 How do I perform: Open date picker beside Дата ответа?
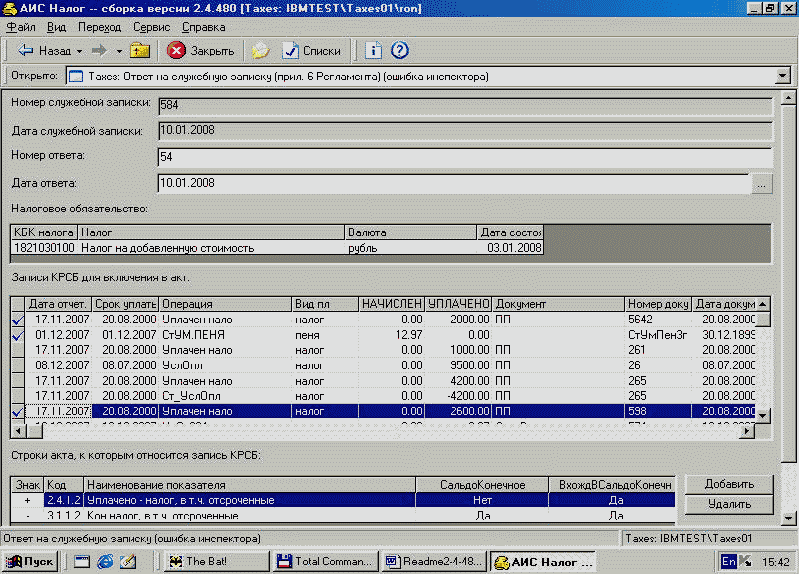click(x=762, y=183)
